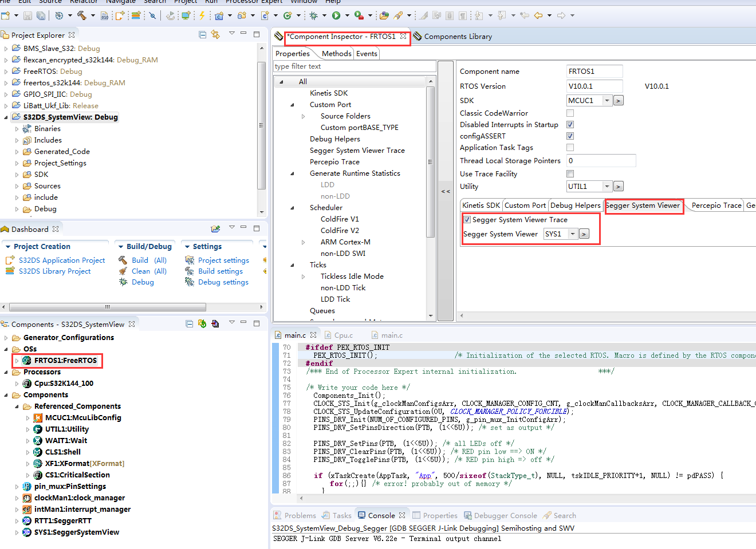This screenshot has width=756, height=549.
Task: Click the Save All toolbar icon
Action: (x=41, y=15)
